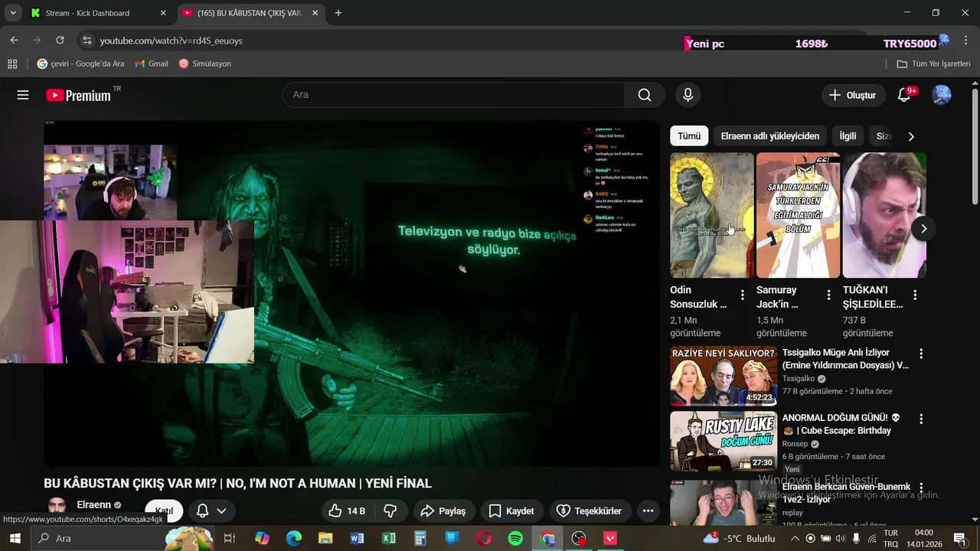The width and height of the screenshot is (980, 551).
Task: Open the notifications bell
Action: 905,95
